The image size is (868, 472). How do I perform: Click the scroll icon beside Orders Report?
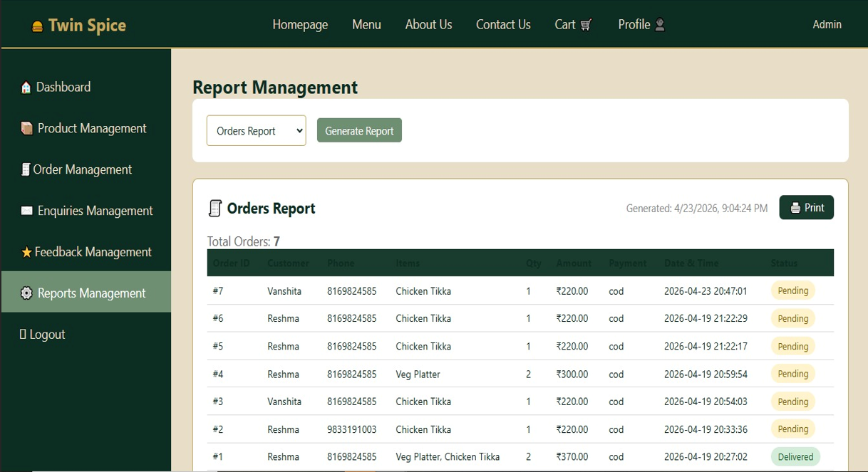pos(215,209)
